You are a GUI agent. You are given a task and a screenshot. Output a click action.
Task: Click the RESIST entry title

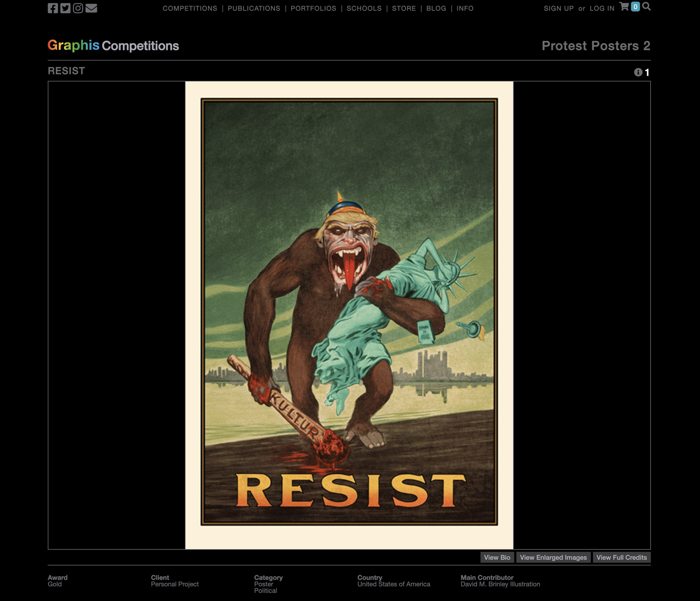click(x=66, y=71)
